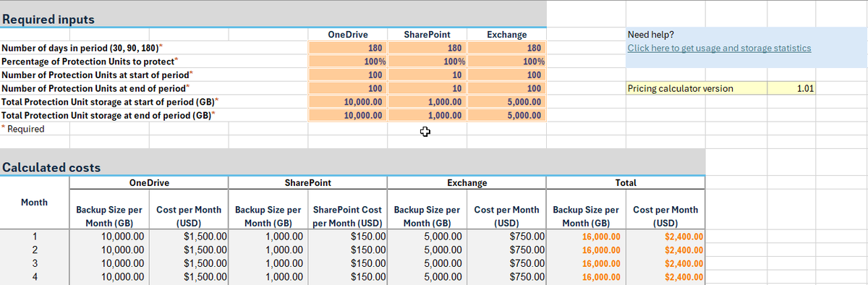The image size is (868, 285).
Task: Click the Exchange header in calculated costs
Action: click(467, 184)
